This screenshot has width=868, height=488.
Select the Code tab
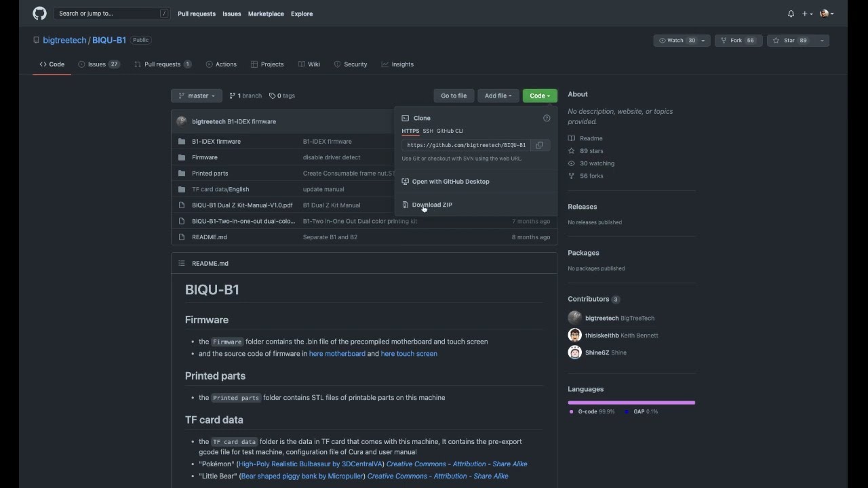pos(52,64)
